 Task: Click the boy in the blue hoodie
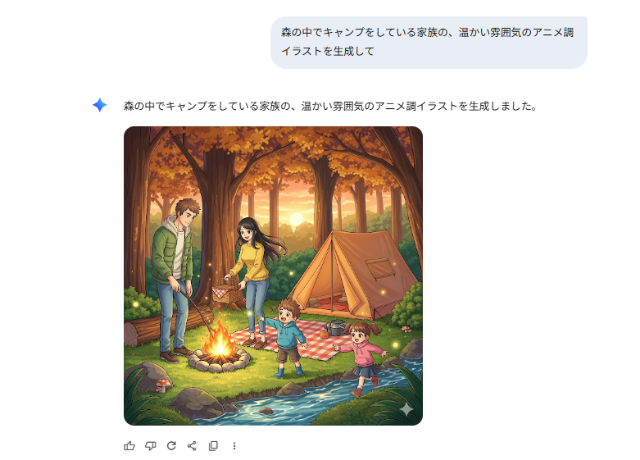tap(288, 337)
